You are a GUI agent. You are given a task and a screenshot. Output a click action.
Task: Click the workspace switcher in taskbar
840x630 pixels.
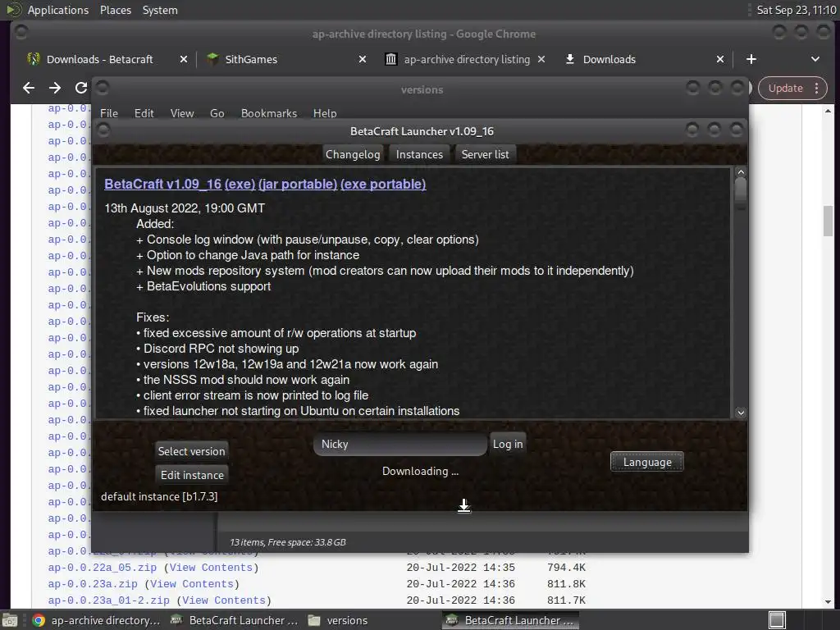pos(777,620)
